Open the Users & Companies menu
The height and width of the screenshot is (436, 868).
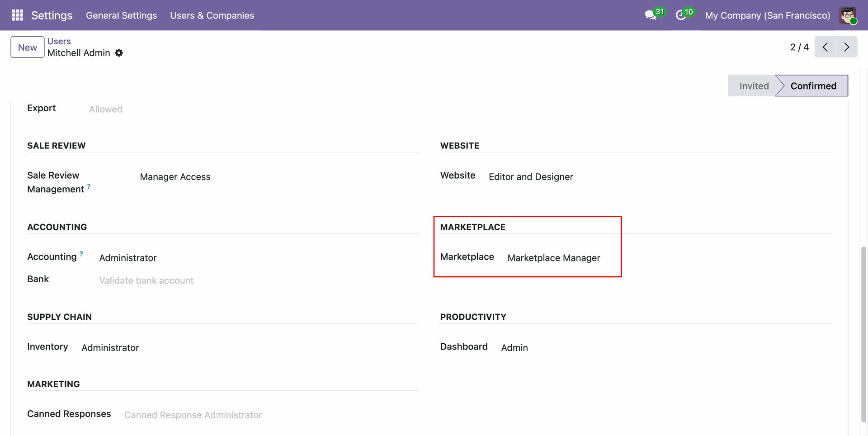pyautogui.click(x=212, y=15)
